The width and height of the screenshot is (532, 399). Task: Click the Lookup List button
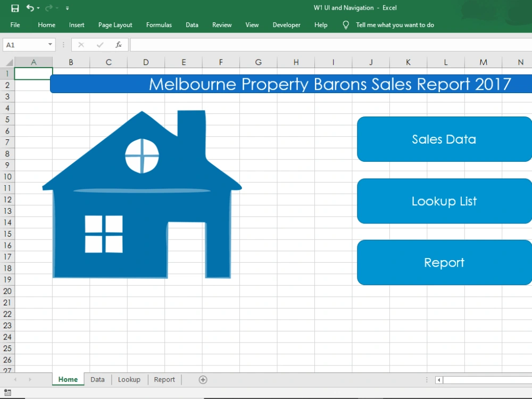point(444,201)
